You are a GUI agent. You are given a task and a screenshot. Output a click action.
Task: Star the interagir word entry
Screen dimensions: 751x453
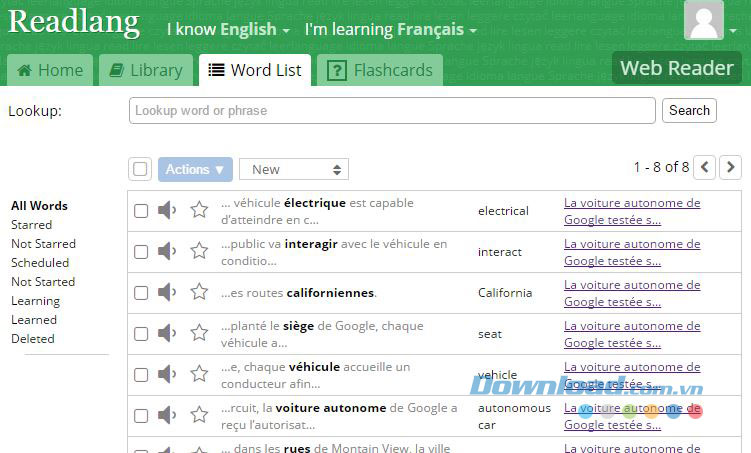tap(199, 251)
